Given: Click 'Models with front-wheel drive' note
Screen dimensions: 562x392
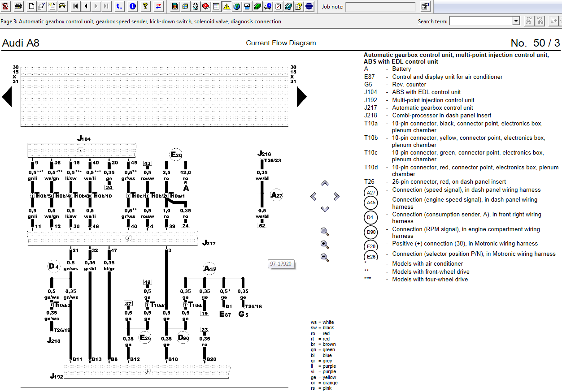Looking at the screenshot, I should pyautogui.click(x=430, y=271).
